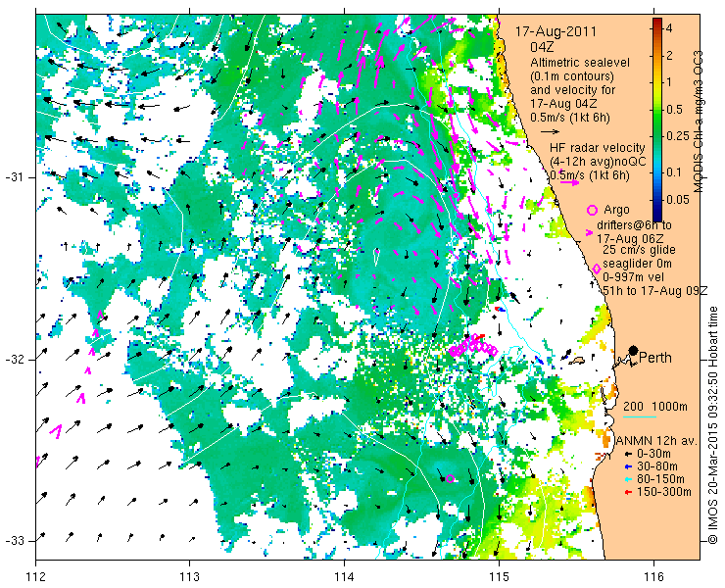Click the 'ANMN 12h av.' heading

(656, 440)
